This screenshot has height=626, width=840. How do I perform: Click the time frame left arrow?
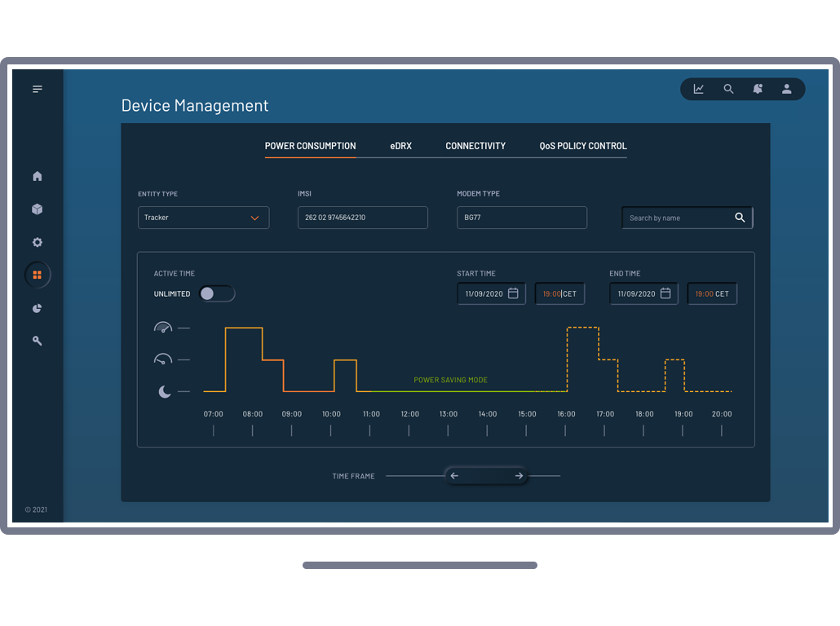[x=454, y=476]
